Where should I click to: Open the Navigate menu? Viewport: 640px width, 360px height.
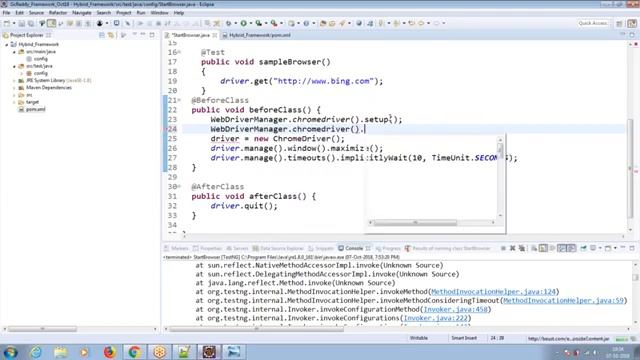(82, 13)
